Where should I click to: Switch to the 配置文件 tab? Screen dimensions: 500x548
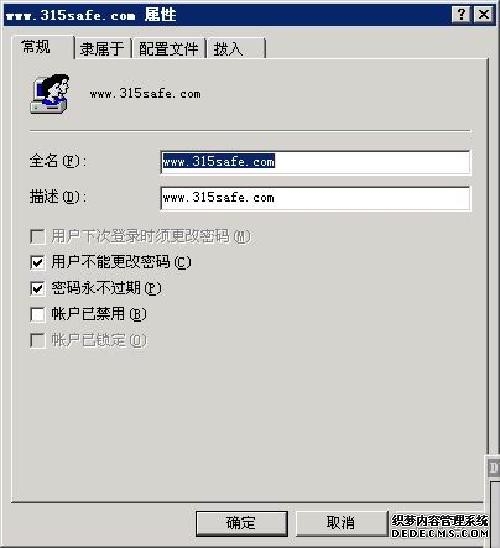tap(168, 49)
